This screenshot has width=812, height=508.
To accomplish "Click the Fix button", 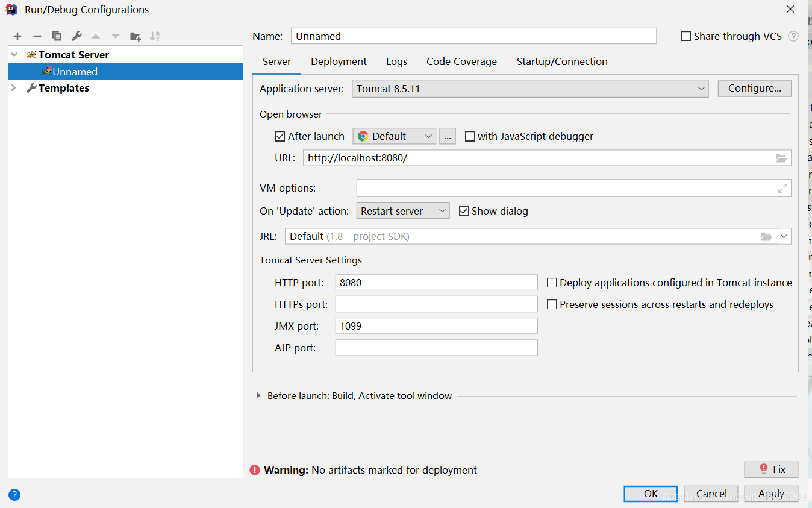I will point(772,469).
